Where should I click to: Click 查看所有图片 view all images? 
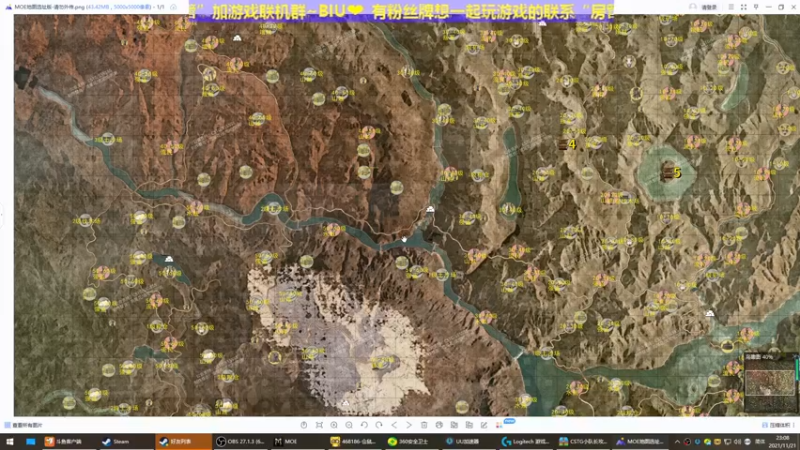(x=23, y=425)
